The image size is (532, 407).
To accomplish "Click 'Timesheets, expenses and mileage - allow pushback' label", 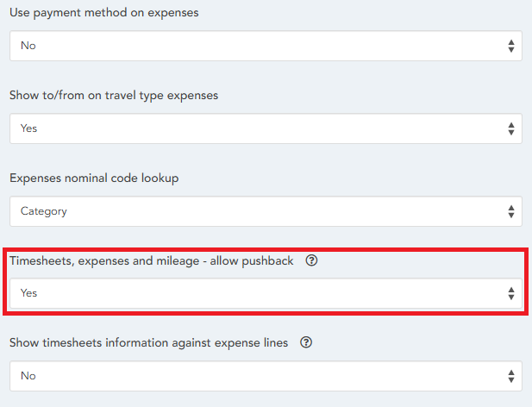I will [152, 260].
